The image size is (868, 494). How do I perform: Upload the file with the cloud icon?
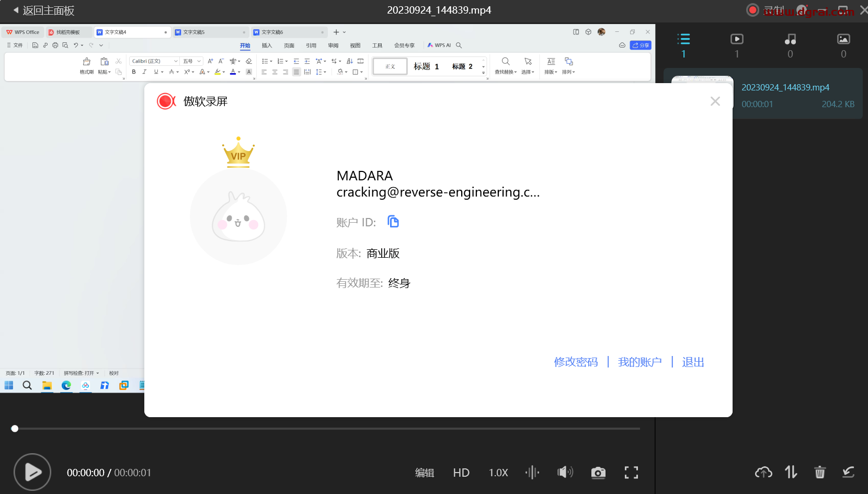pos(763,473)
